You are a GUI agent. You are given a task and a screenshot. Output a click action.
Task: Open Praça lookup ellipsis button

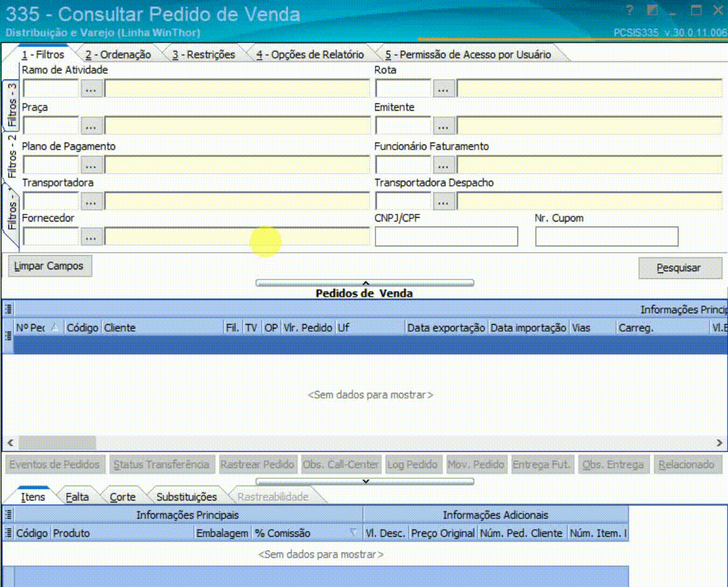(x=91, y=125)
